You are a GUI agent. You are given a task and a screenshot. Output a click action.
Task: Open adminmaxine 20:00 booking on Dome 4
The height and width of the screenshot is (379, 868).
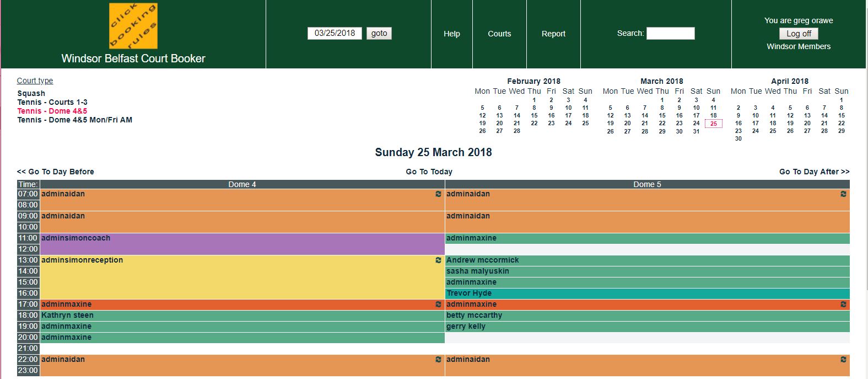coord(242,338)
